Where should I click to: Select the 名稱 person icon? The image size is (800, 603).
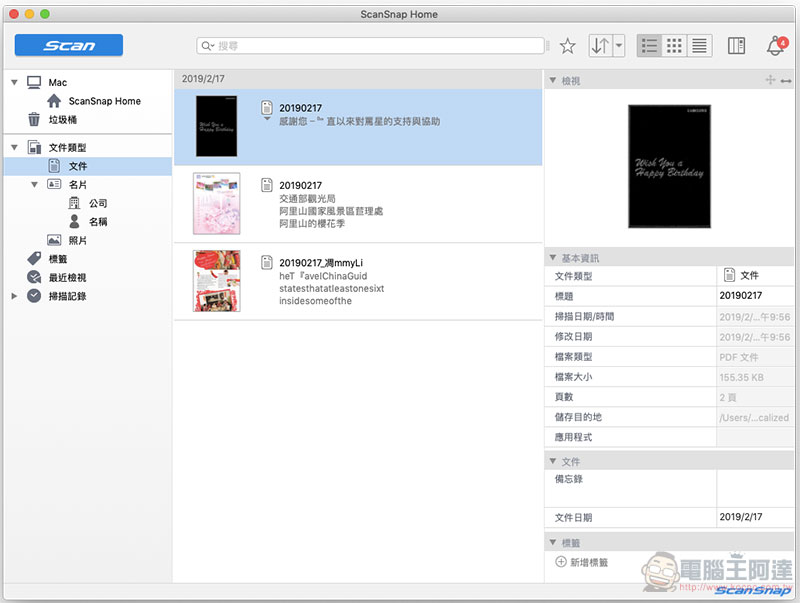(x=74, y=221)
